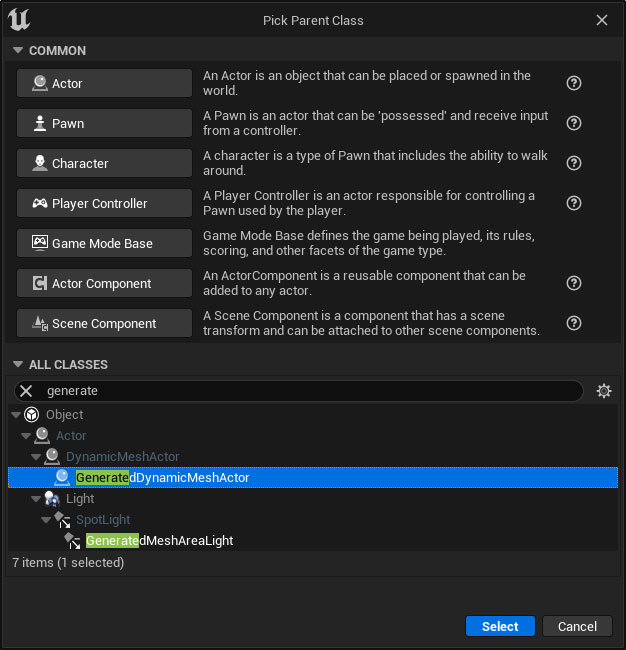The width and height of the screenshot is (626, 650).
Task: Choose Game Mode Base parent class
Action: pyautogui.click(x=104, y=243)
